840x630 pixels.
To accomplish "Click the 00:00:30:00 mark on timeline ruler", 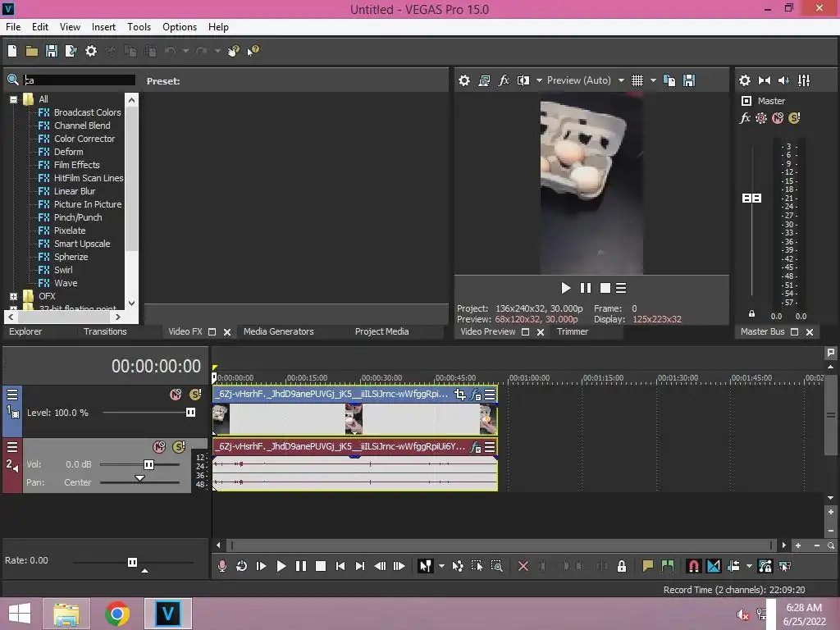I will coord(381,378).
